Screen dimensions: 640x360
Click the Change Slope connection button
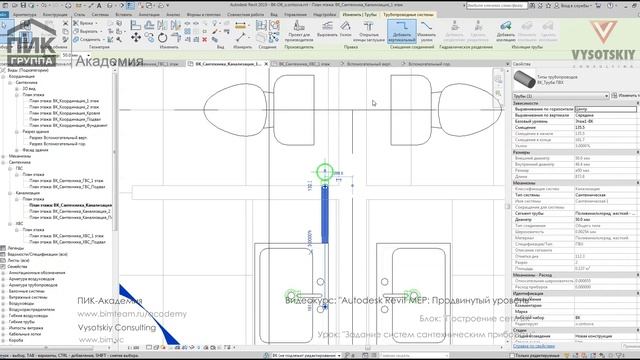coord(427,31)
